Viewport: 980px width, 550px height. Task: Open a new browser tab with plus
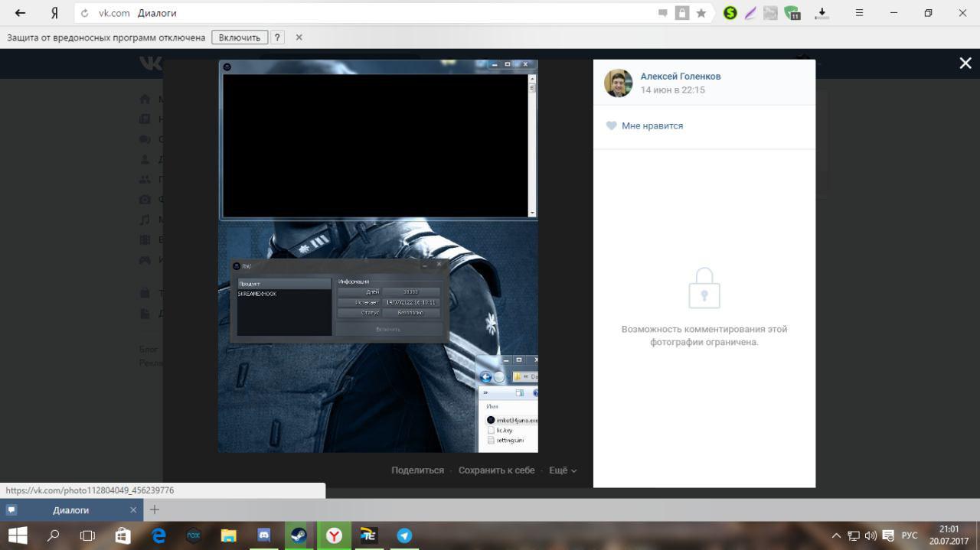click(x=154, y=510)
